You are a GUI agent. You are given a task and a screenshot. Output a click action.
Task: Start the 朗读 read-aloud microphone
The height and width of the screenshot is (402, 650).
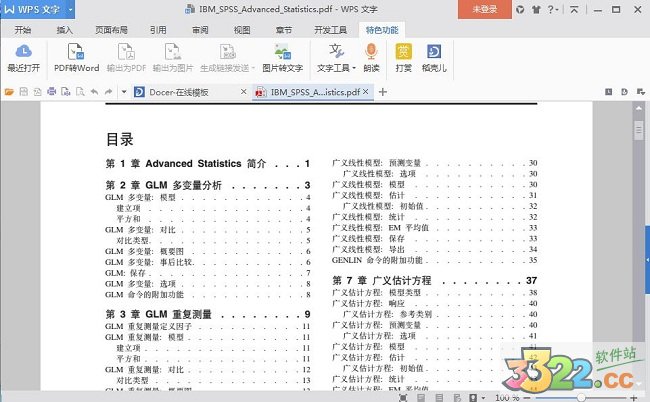point(371,58)
